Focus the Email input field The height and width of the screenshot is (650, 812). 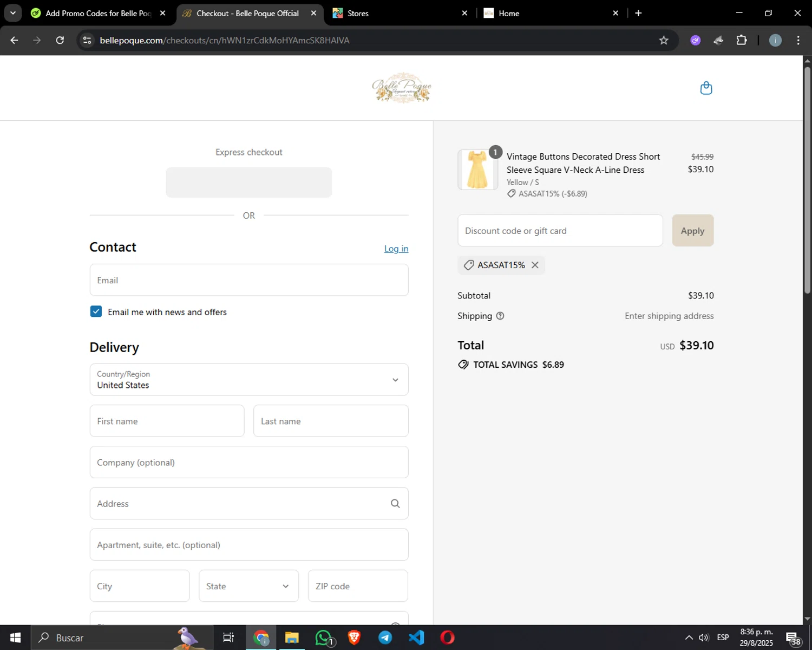tap(249, 280)
